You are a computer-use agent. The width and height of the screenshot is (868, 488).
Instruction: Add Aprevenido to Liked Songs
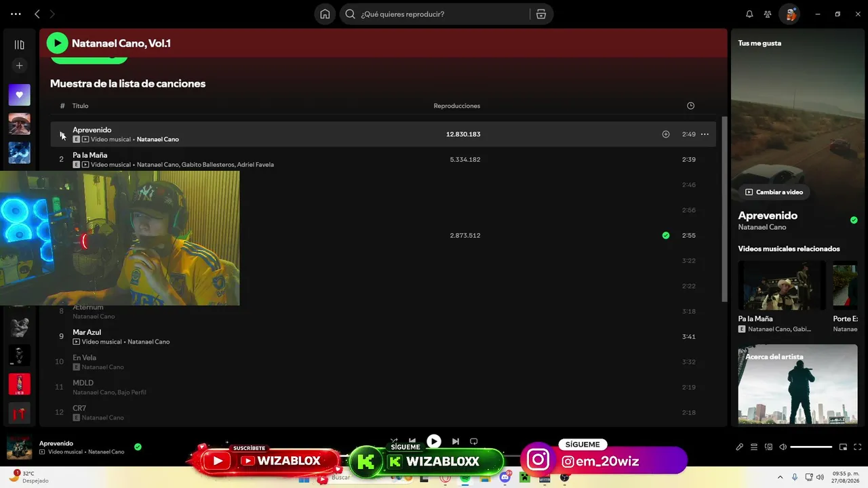click(x=666, y=134)
